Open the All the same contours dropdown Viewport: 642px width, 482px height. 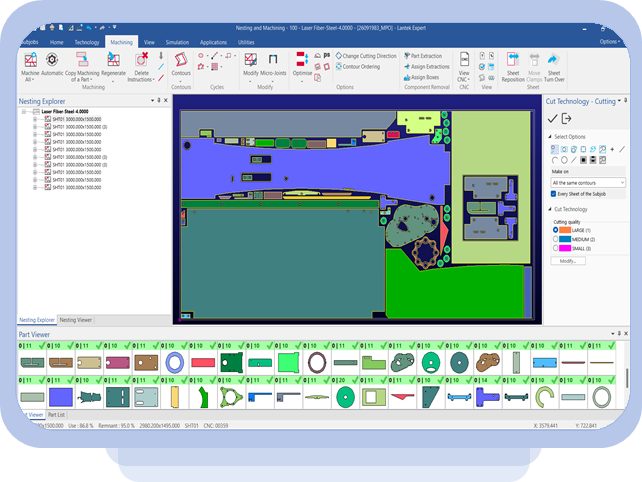click(x=588, y=183)
